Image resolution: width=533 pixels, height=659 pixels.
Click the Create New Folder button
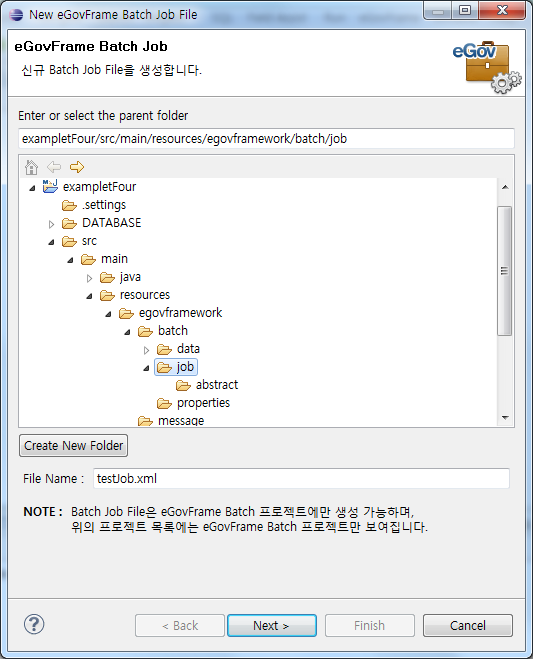click(74, 445)
